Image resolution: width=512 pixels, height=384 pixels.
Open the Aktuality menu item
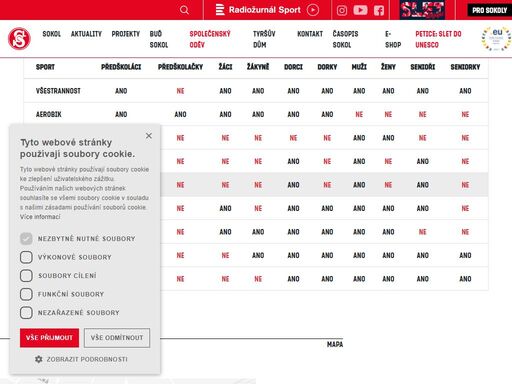(x=86, y=34)
